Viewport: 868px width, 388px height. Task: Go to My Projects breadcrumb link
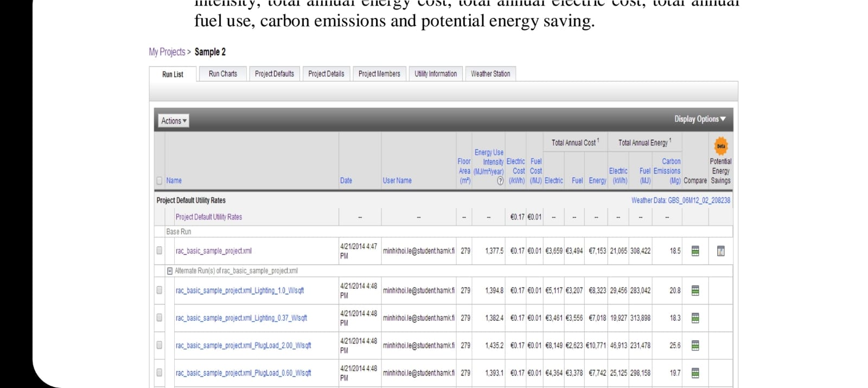coord(167,52)
